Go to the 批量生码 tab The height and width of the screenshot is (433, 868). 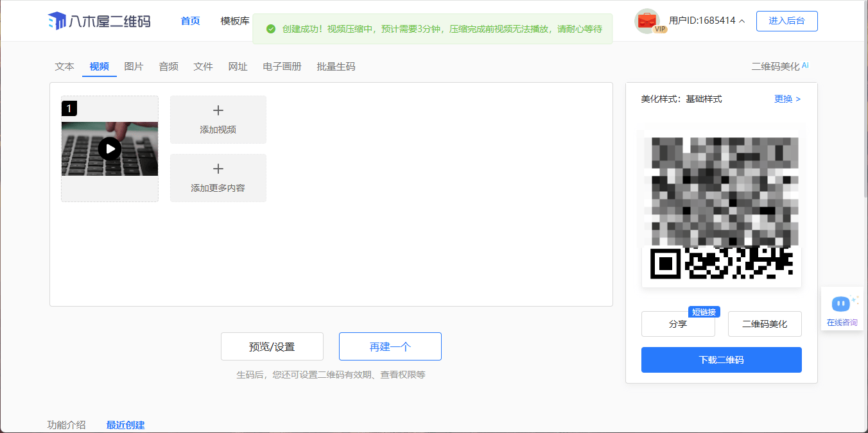pyautogui.click(x=336, y=67)
